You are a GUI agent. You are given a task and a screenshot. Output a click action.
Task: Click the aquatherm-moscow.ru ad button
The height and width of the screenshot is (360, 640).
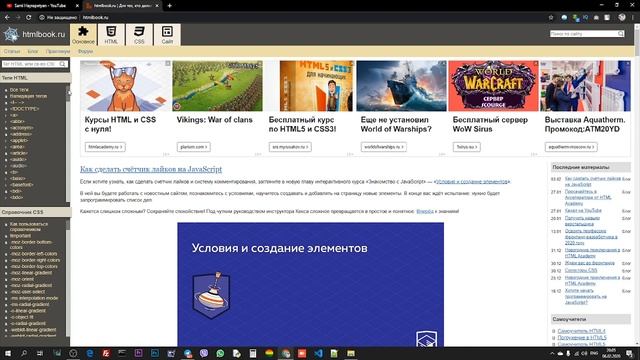[x=571, y=147]
